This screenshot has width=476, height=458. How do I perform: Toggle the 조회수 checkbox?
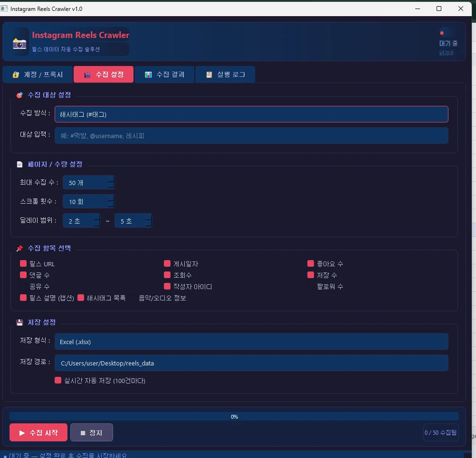pyautogui.click(x=167, y=275)
